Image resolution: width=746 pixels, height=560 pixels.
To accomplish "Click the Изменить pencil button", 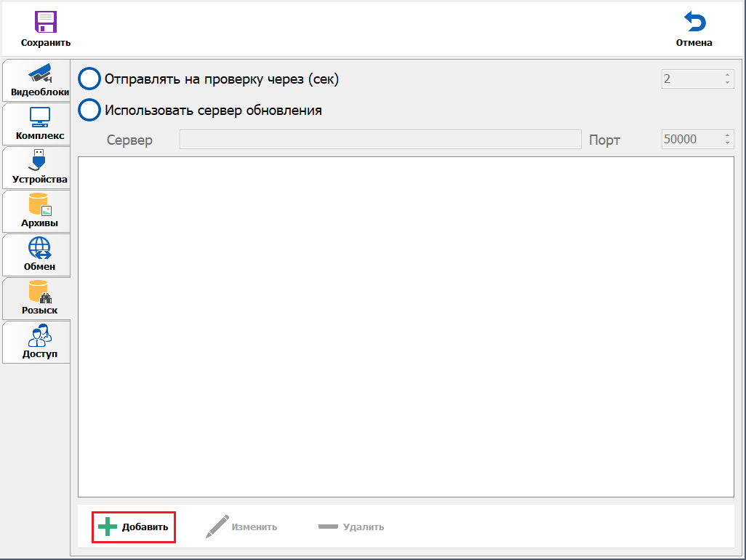I will point(241,527).
